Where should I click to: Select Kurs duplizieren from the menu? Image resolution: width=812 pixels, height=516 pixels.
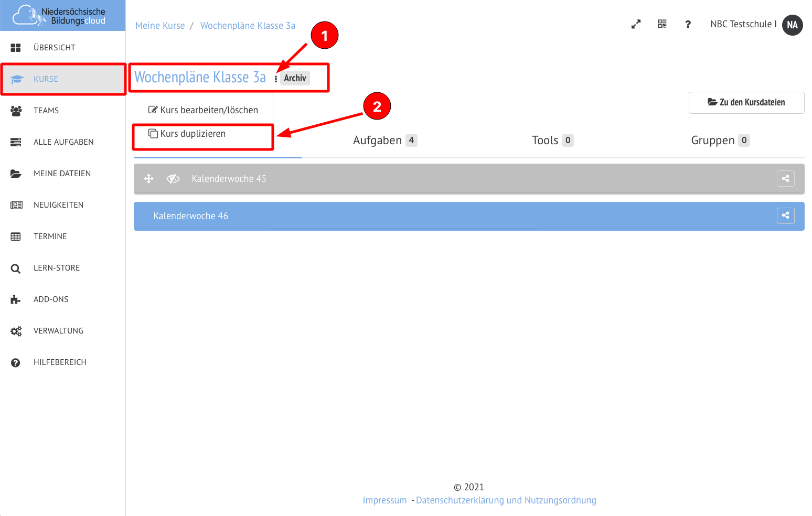click(193, 134)
